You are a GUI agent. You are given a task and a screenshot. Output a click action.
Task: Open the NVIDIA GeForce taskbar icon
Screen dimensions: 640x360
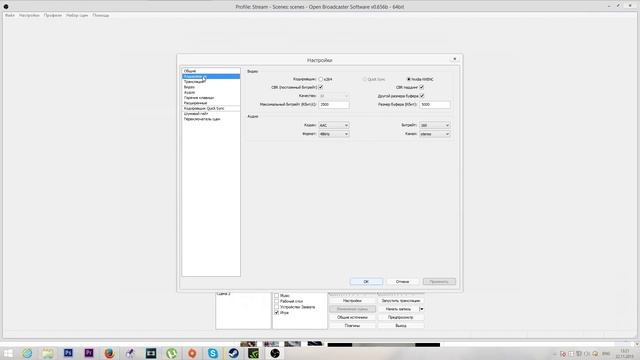point(254,353)
